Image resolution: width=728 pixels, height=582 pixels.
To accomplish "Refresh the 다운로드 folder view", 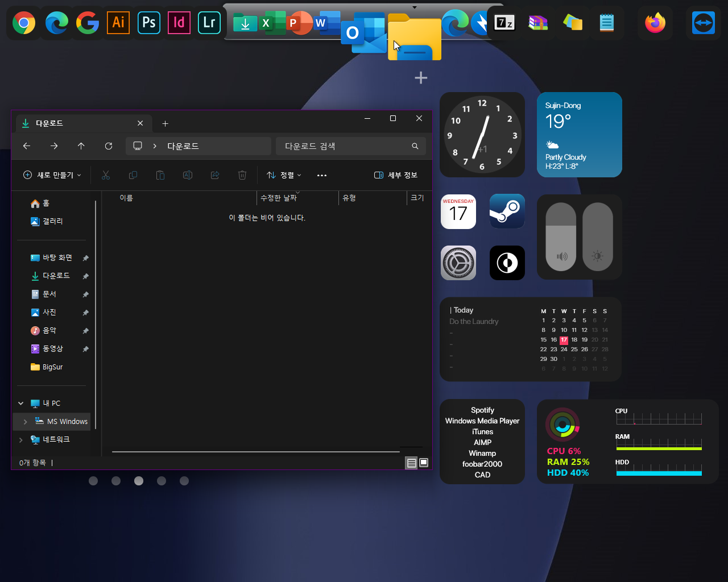I will pyautogui.click(x=109, y=146).
